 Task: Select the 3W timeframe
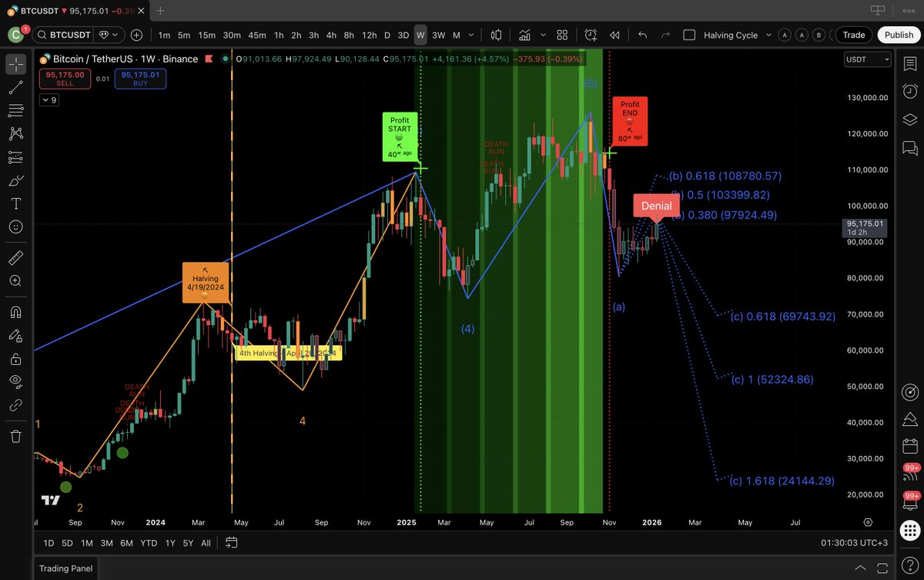coord(438,35)
